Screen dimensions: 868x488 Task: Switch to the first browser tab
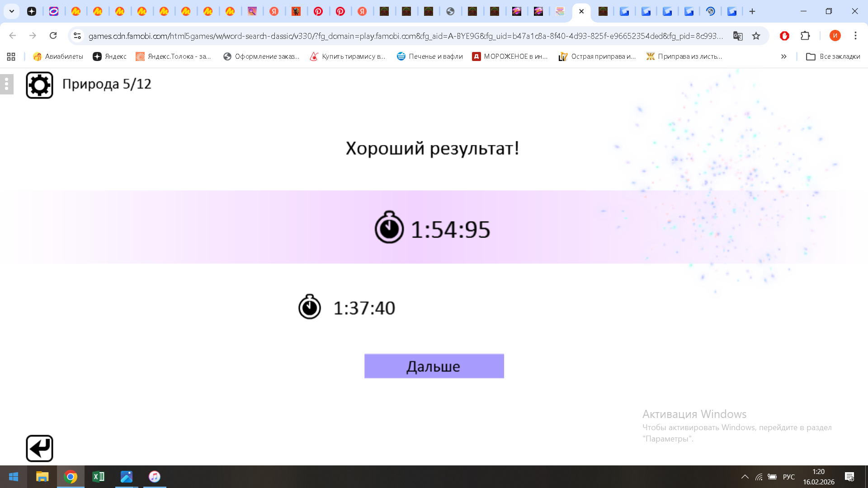click(x=32, y=11)
